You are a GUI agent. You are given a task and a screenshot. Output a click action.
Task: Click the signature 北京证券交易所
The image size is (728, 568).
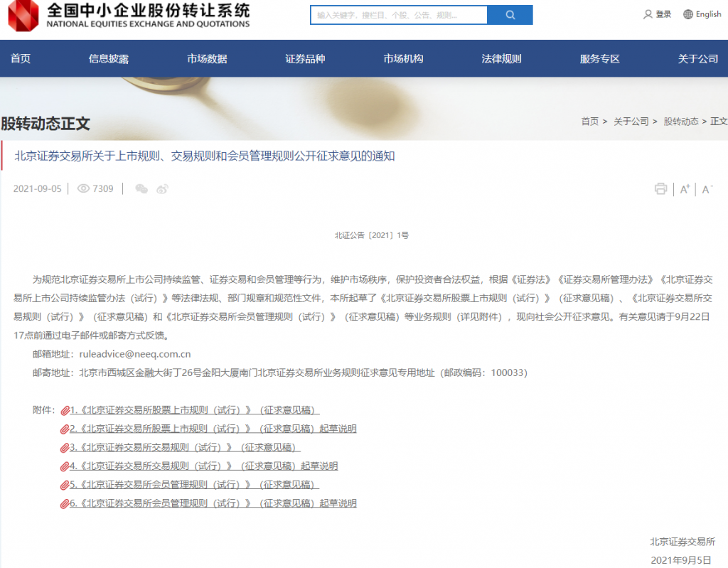(682, 542)
